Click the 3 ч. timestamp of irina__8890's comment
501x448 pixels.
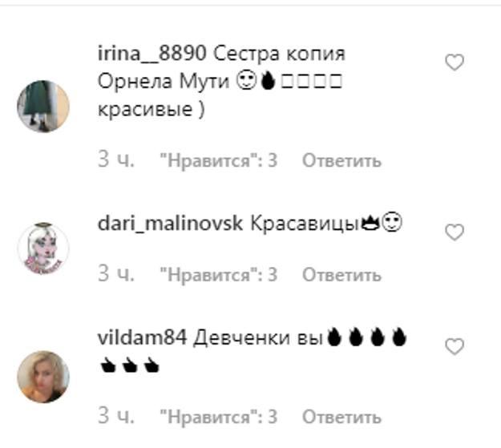(x=116, y=159)
